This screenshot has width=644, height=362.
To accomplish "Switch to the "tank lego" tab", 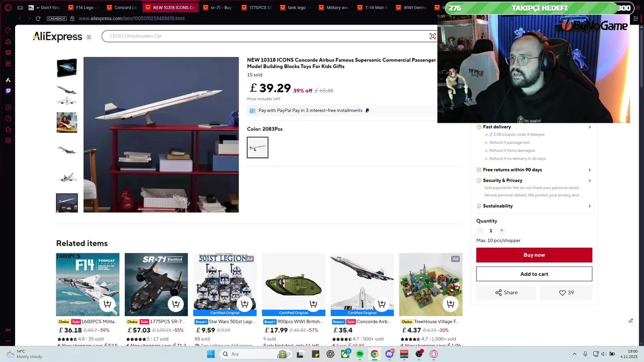I will 295,8.
